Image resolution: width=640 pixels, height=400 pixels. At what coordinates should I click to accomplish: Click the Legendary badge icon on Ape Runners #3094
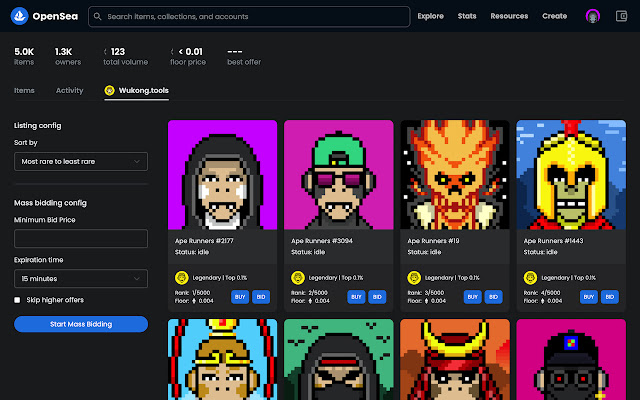point(298,278)
